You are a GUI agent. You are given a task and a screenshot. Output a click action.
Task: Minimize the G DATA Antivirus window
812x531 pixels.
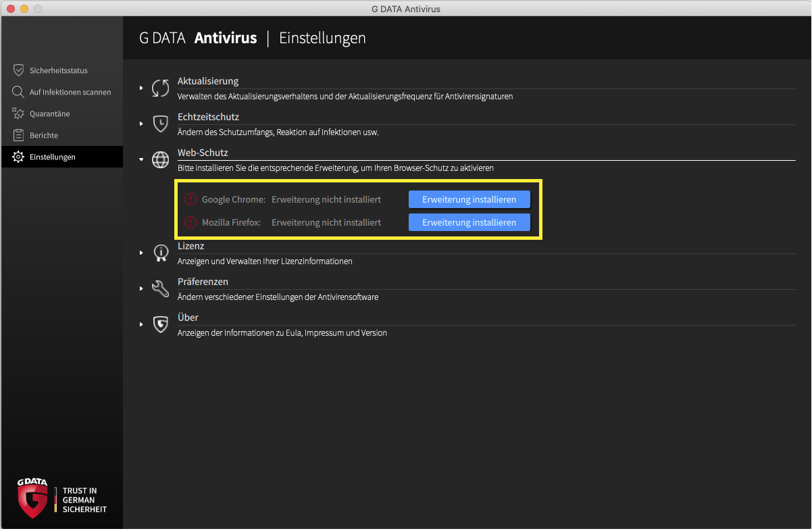tap(24, 9)
